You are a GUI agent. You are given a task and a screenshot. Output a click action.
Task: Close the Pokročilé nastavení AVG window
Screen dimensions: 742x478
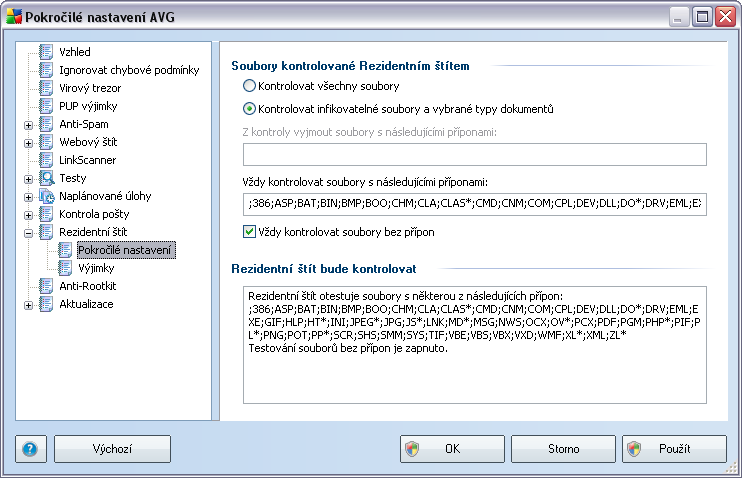pyautogui.click(x=725, y=17)
